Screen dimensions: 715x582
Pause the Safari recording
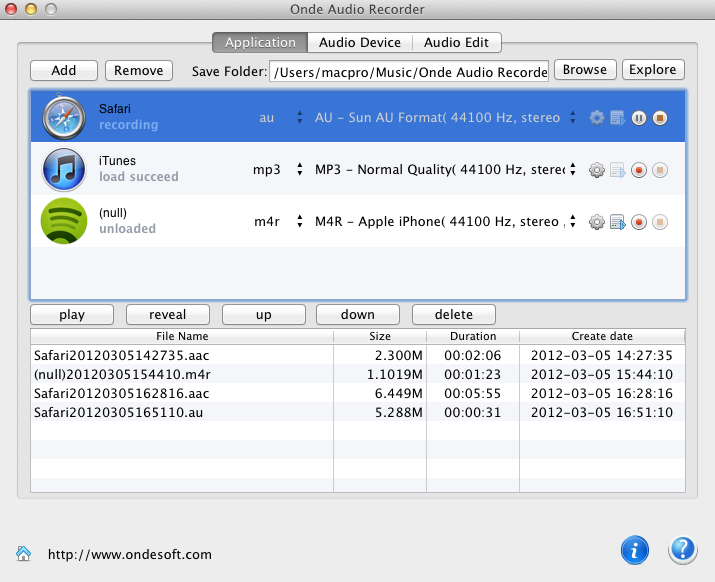pos(639,118)
